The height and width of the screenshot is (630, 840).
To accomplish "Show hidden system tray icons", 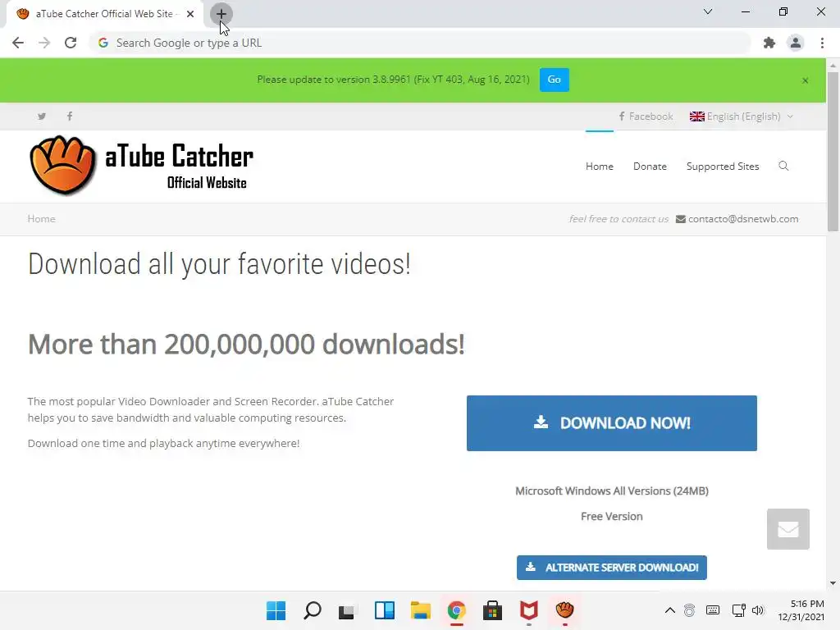I will [x=669, y=610].
